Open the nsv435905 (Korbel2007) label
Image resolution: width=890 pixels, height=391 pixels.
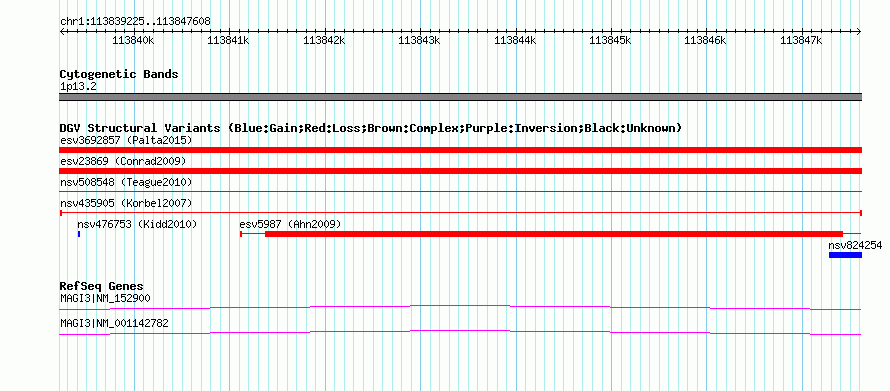[126, 203]
